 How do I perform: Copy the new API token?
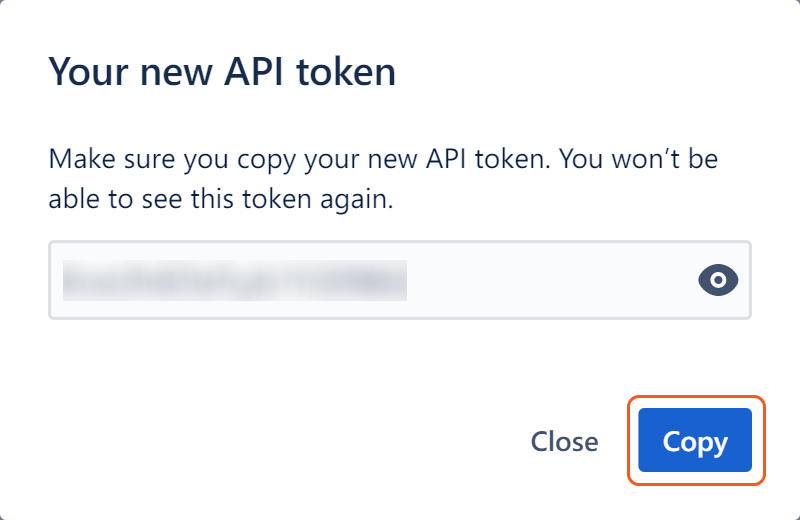695,441
